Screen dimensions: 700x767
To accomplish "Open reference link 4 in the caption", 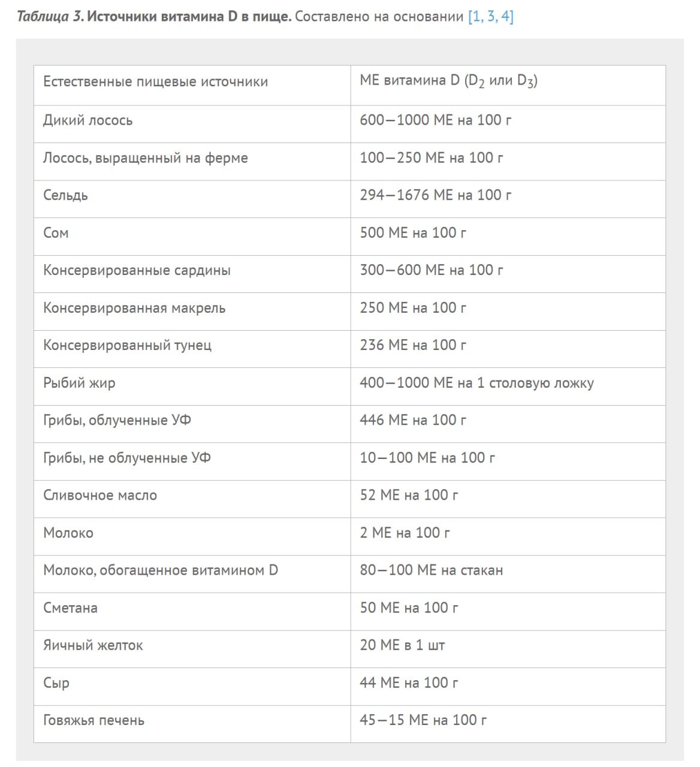I will pyautogui.click(x=506, y=17).
